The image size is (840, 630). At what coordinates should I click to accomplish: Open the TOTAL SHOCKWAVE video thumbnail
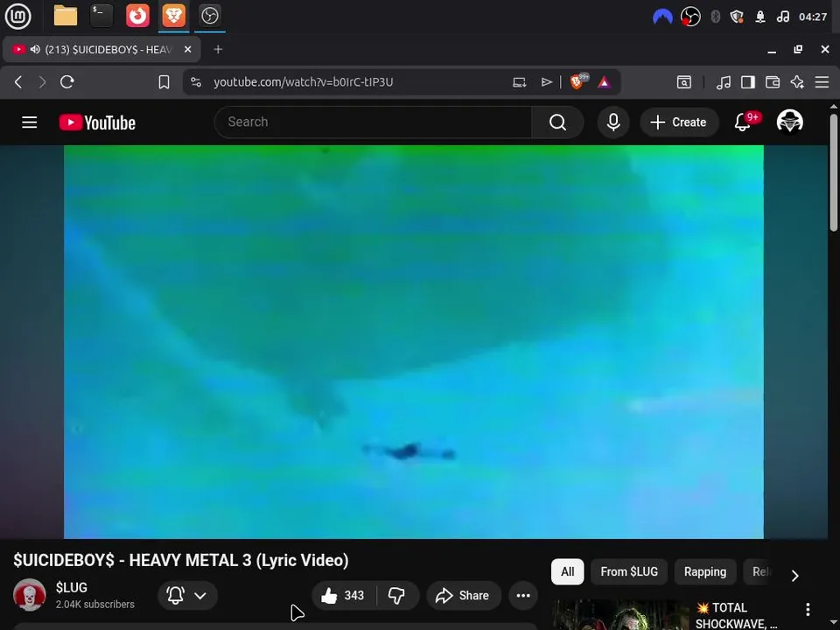pyautogui.click(x=620, y=615)
